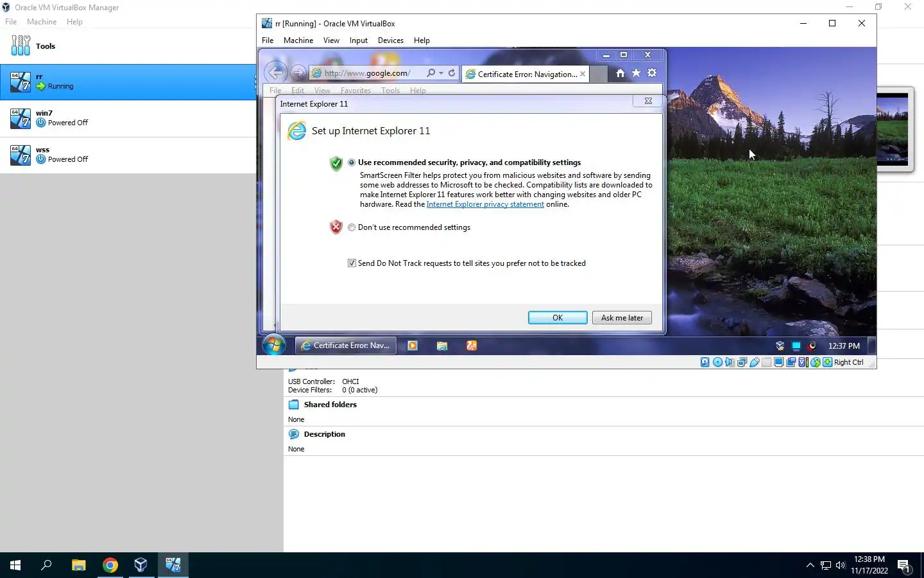The image size is (924, 578).
Task: Show hidden icons in host tray
Action: pos(810,565)
